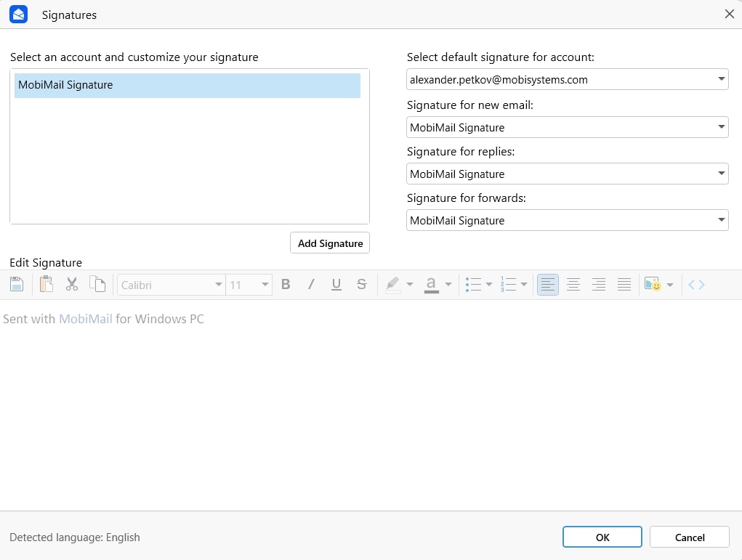Open the font family dropdown showing Calibri

point(171,285)
